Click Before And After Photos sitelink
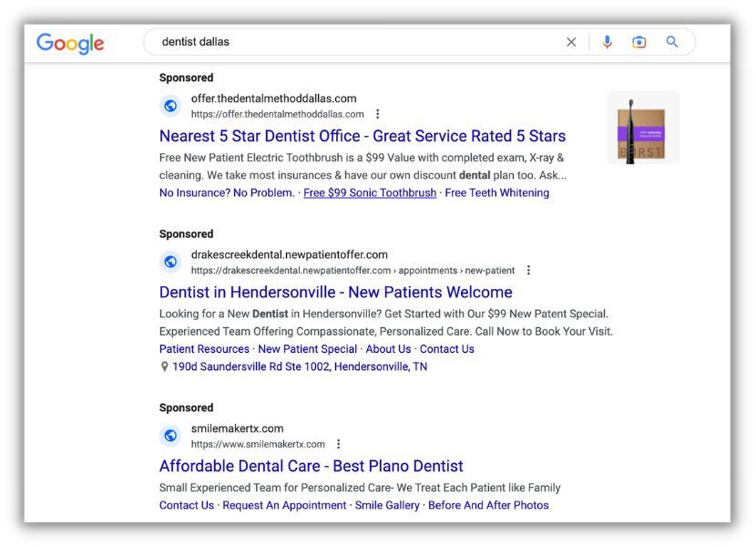 (488, 505)
